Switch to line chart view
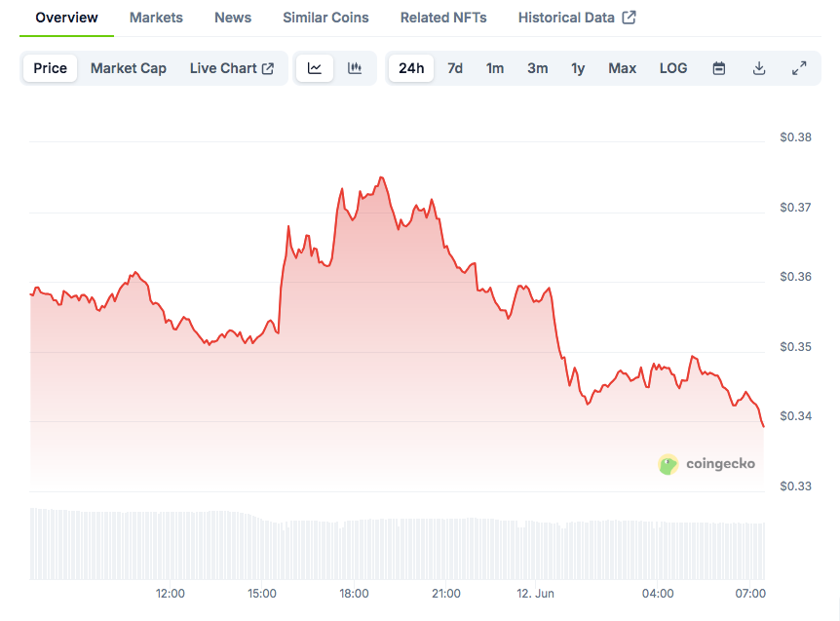This screenshot has height=621, width=840. (x=315, y=68)
